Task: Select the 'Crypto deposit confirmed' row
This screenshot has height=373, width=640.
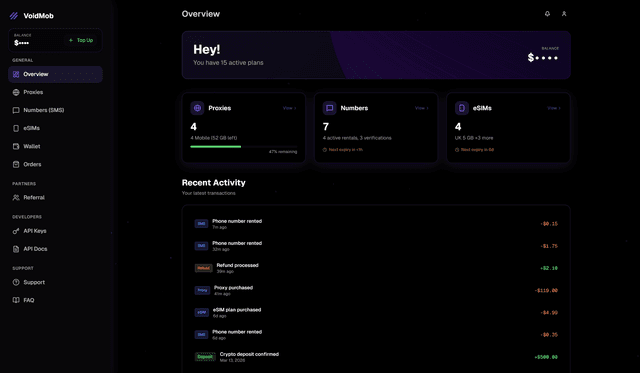Action: click(376, 357)
